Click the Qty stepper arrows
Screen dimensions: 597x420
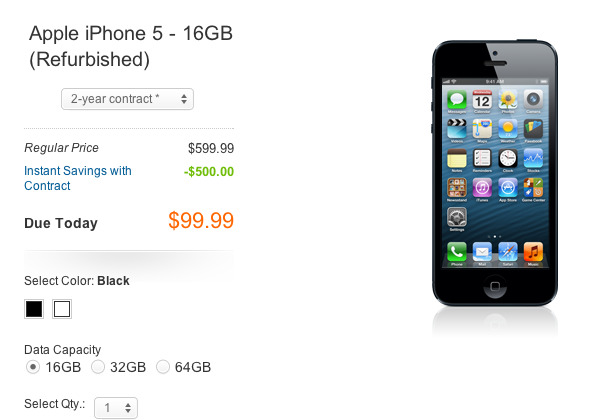(128, 408)
